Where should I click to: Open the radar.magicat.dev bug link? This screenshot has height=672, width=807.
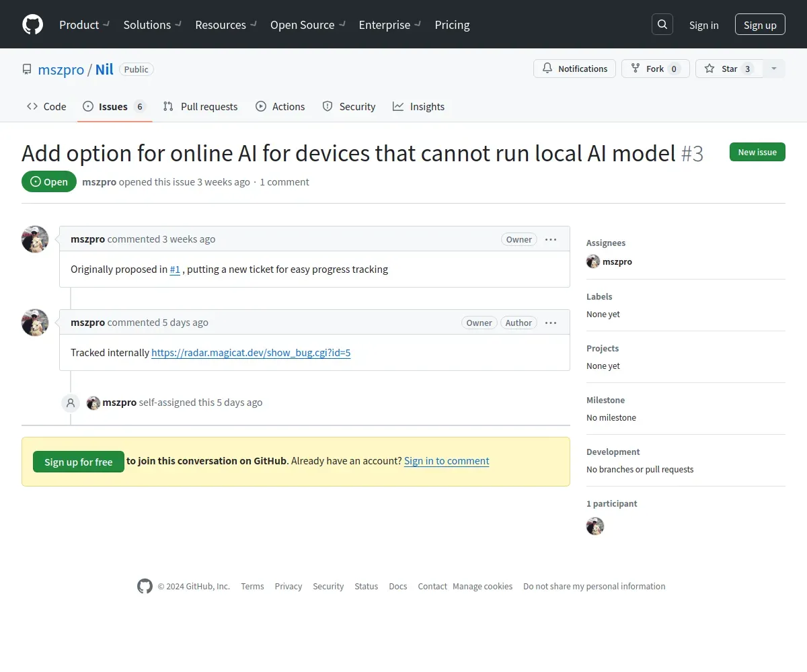(251, 352)
